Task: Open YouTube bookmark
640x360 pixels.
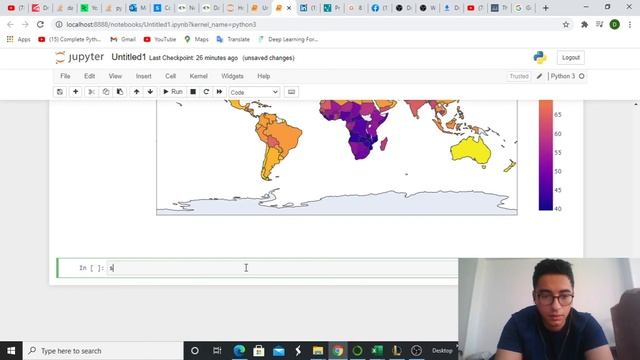Action: point(160,39)
